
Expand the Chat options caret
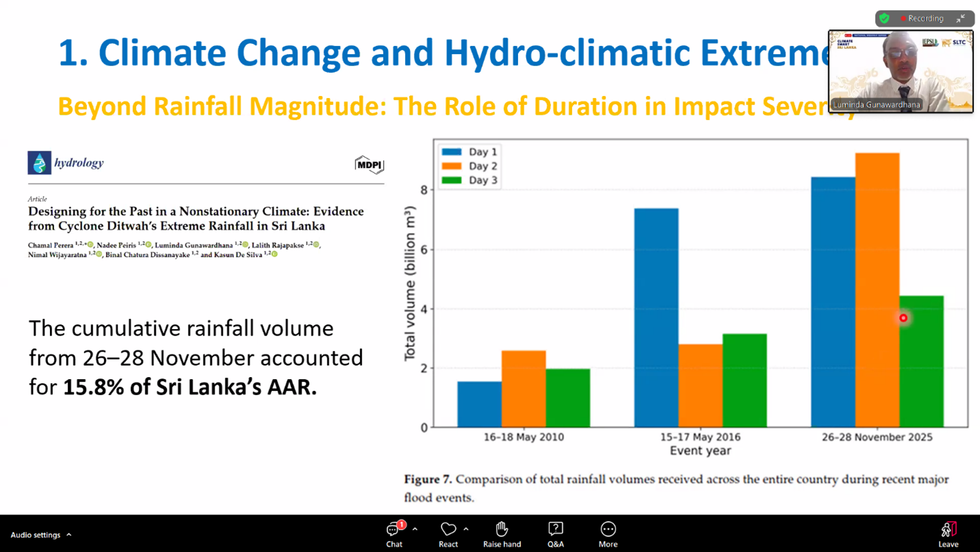click(x=415, y=529)
